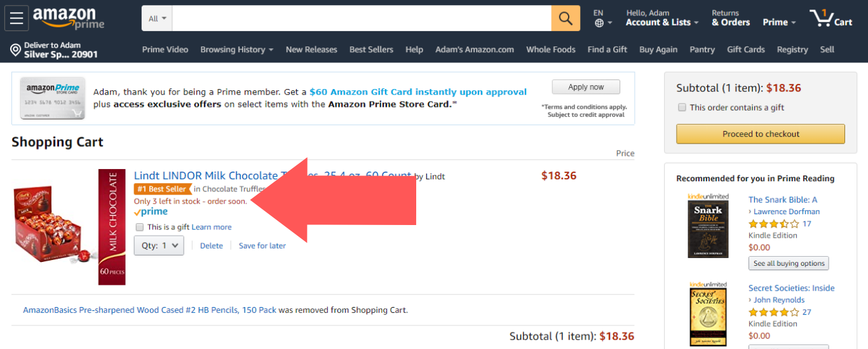
Task: Expand the search category 'All' dropdown
Action: 157,18
